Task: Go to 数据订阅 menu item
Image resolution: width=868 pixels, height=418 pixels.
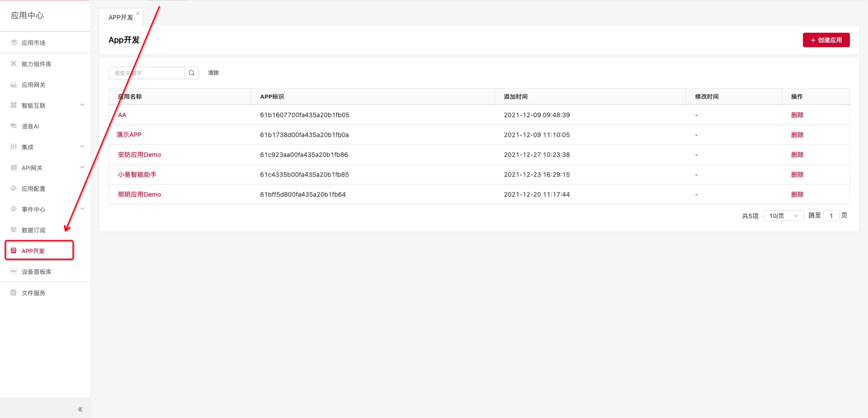Action: tap(33, 230)
